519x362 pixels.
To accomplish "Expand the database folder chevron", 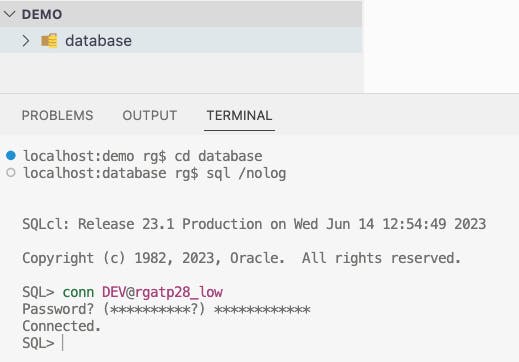I will [26, 41].
